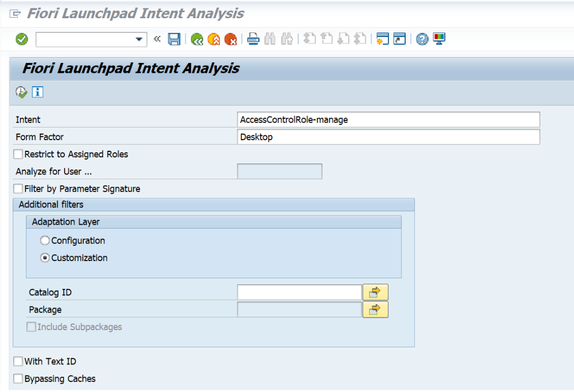The width and height of the screenshot is (574, 392).
Task: Enable Restrict to Assigned Roles checkbox
Action: pyautogui.click(x=18, y=154)
